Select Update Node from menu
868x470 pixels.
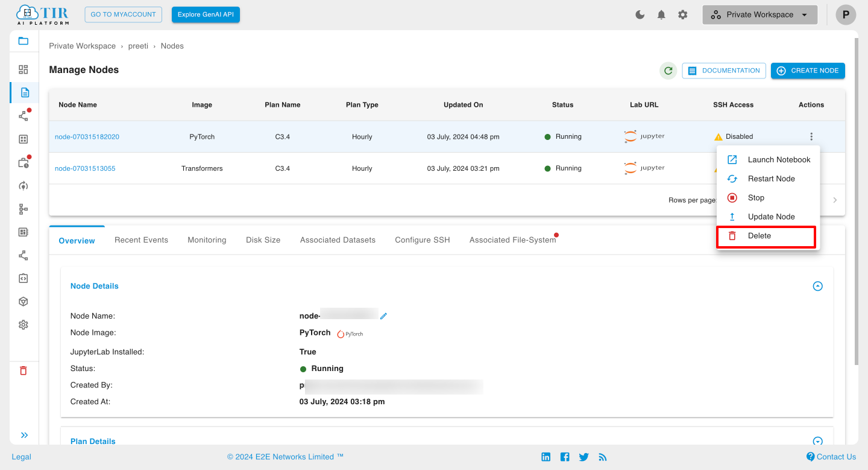pos(769,217)
